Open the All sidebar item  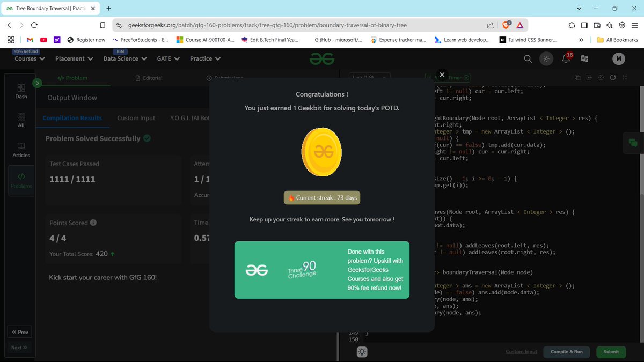21,120
